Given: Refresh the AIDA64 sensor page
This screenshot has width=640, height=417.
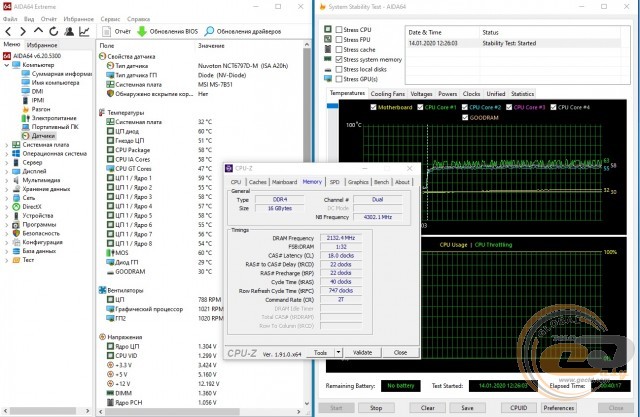Looking at the screenshot, I should pyautogui.click(x=53, y=31).
